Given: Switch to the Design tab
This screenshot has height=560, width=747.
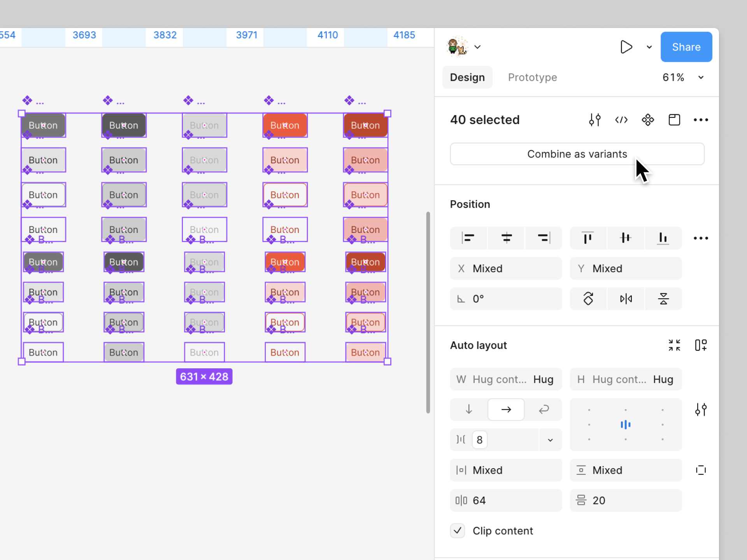Looking at the screenshot, I should click(x=467, y=77).
